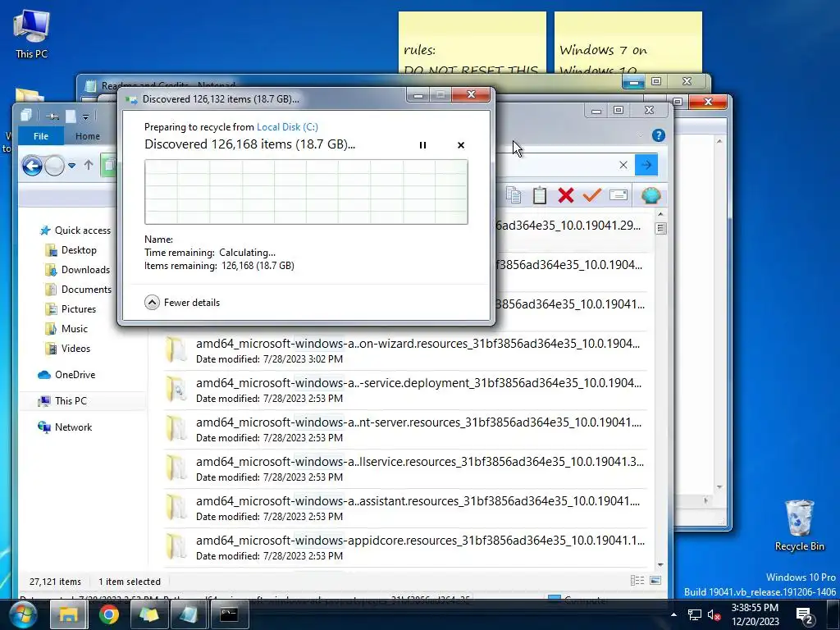840x630 pixels.
Task: Expand the Explorer ribbon chevron
Action: pos(640,135)
